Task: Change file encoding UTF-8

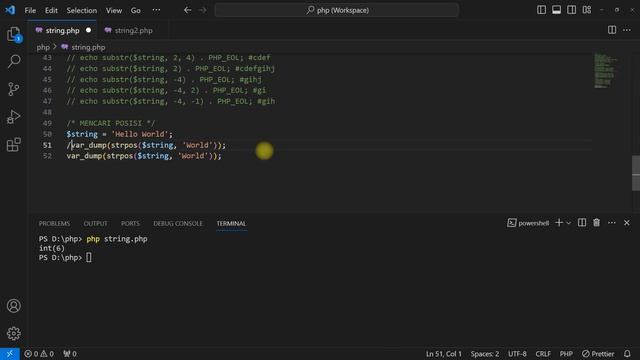Action: pos(517,354)
